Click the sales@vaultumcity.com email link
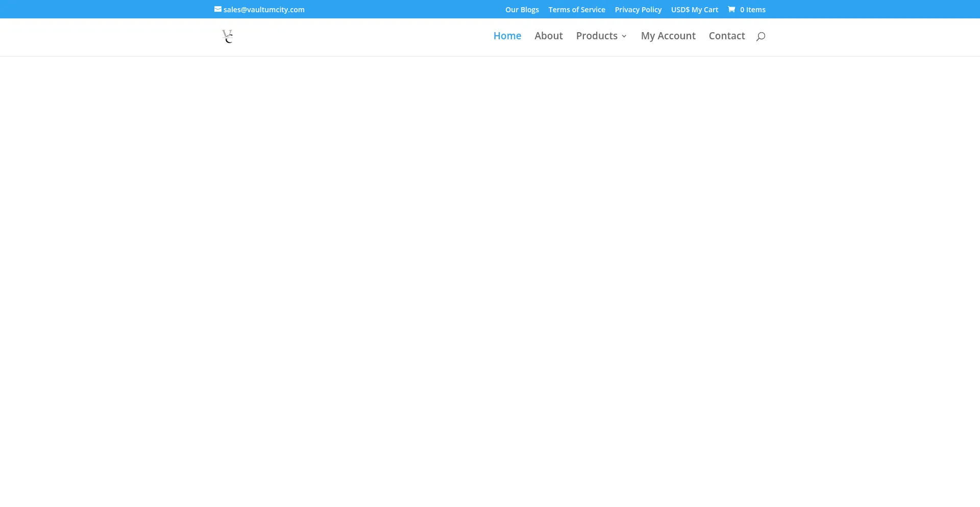Screen dimensions: 980x507 [x=264, y=10]
